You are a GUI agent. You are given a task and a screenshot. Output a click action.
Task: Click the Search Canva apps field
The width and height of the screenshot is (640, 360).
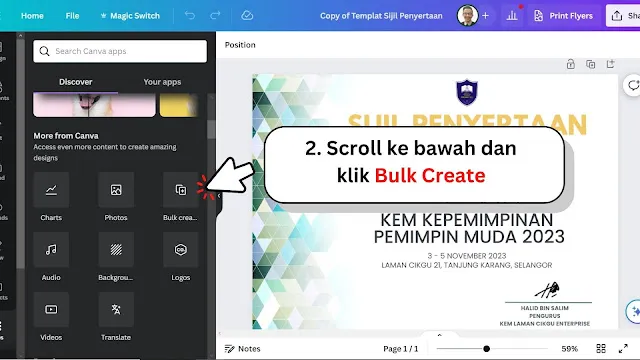(x=120, y=51)
